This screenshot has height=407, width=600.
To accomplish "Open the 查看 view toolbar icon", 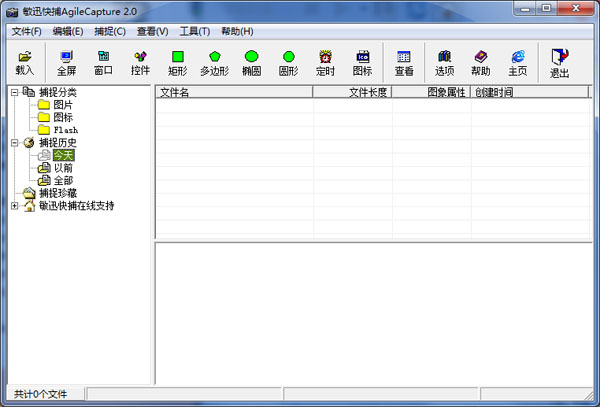I will (404, 63).
